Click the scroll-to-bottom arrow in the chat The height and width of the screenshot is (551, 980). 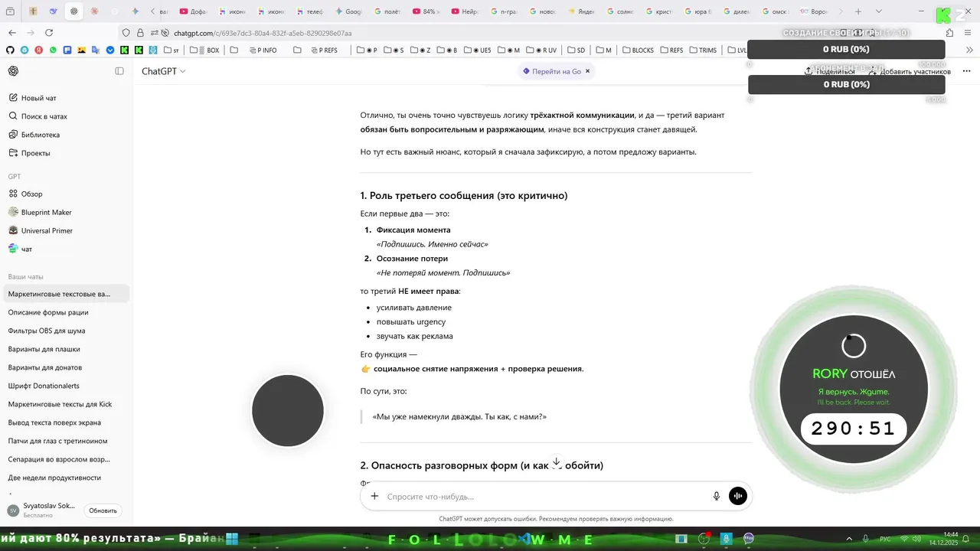(557, 462)
